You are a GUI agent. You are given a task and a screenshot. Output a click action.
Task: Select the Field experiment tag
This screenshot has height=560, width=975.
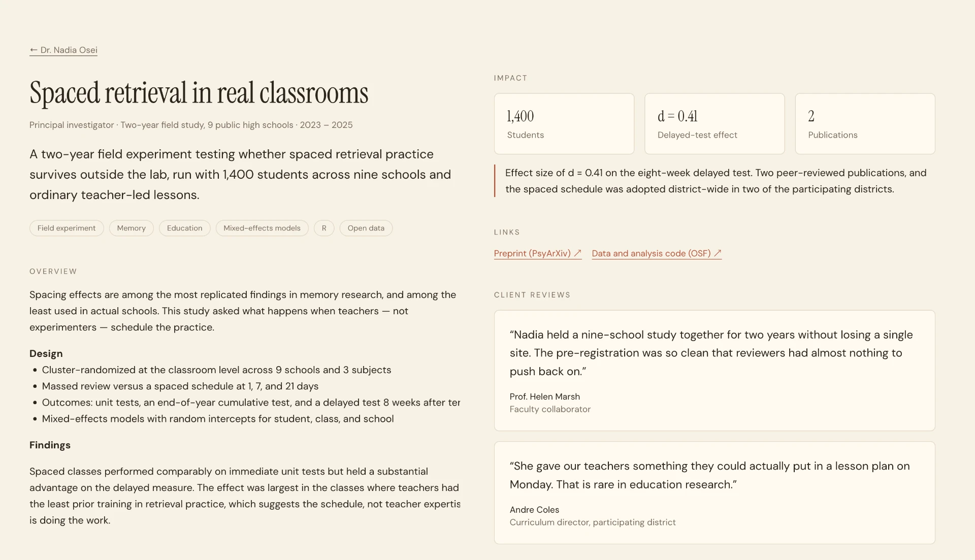coord(67,228)
